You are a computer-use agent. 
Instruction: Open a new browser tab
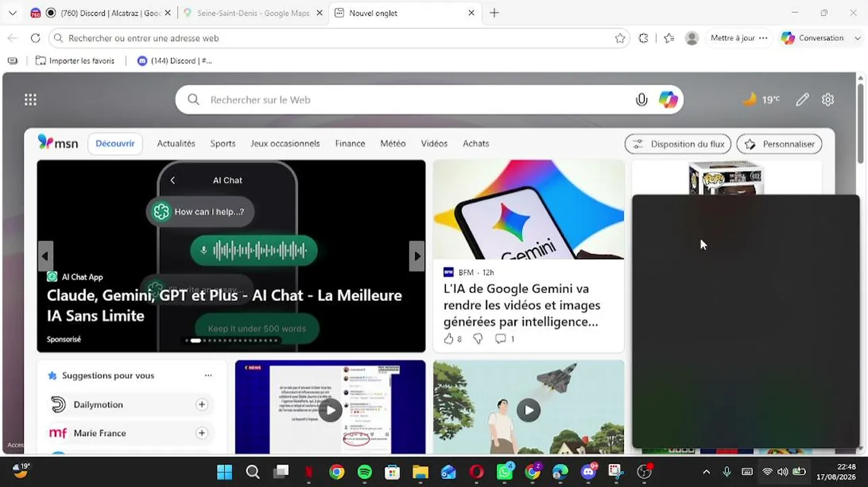494,13
